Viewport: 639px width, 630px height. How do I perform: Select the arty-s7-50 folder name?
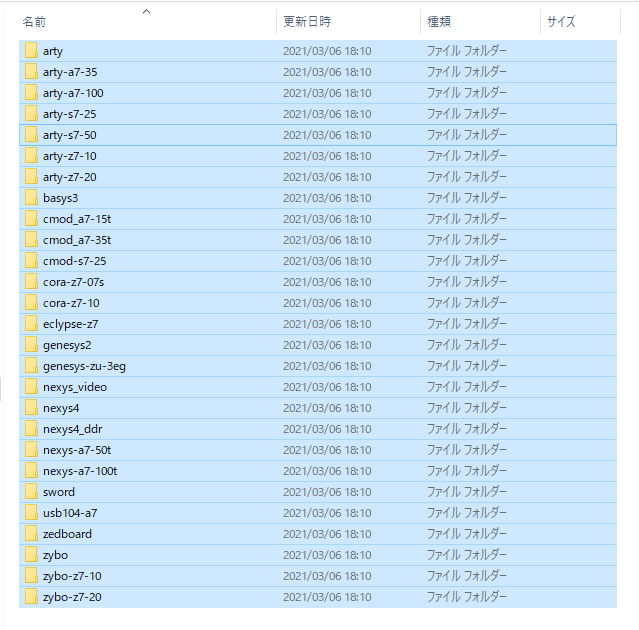69,135
